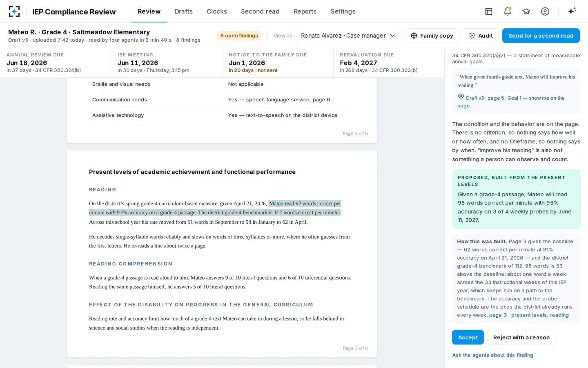Follow the 'page 3 · present levels, reading' link
Viewport: 588px width, 368px height.
click(529, 315)
